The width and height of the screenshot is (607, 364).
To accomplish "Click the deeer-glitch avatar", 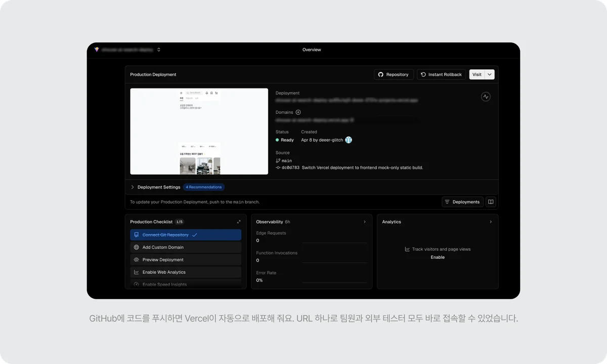I will pyautogui.click(x=349, y=140).
